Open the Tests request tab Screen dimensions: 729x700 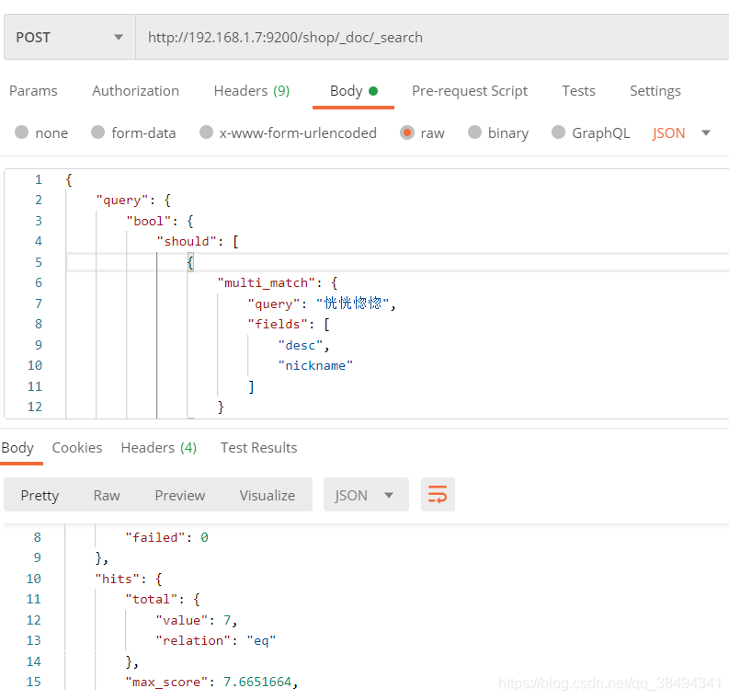click(578, 91)
